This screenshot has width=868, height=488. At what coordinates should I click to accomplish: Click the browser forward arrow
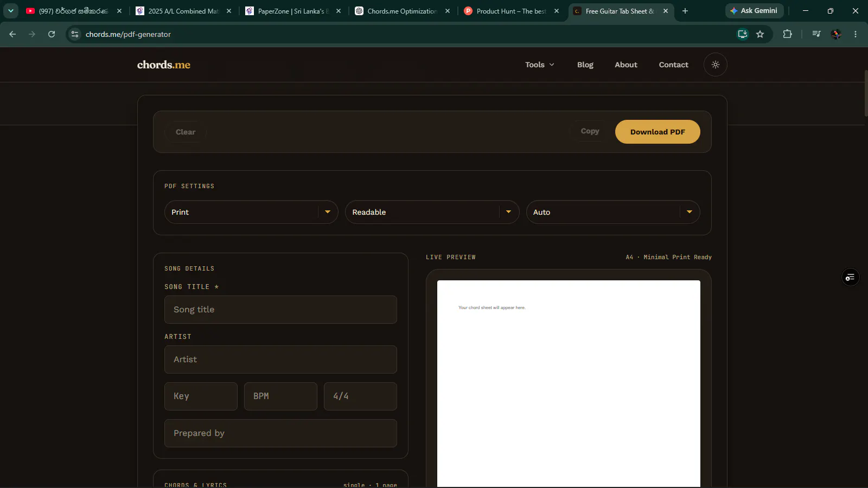coord(32,34)
